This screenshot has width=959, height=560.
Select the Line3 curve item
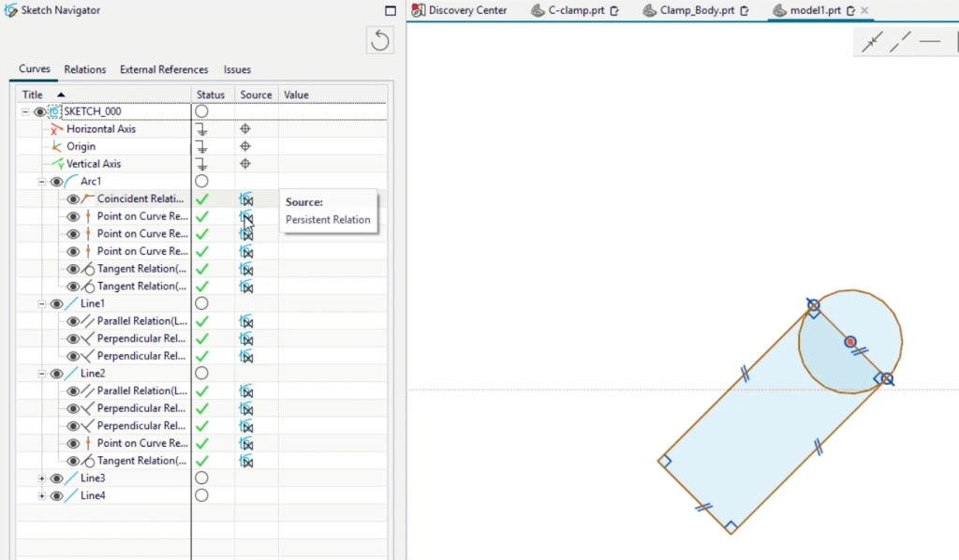93,479
